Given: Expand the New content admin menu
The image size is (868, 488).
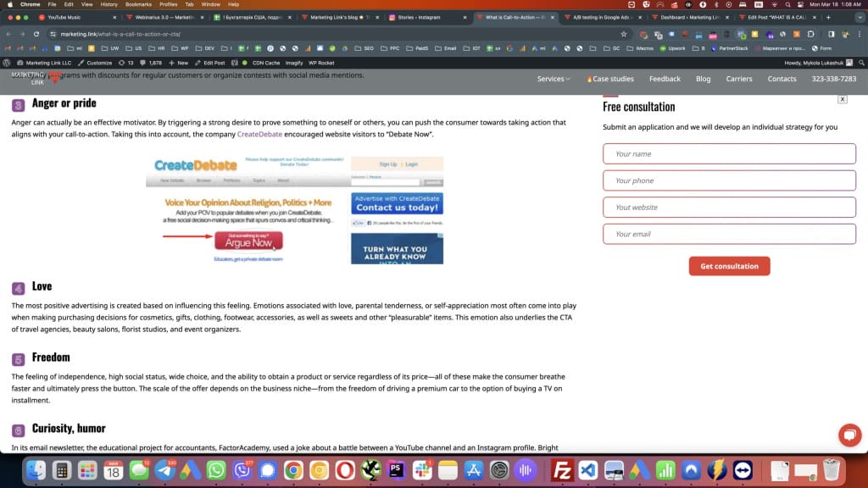Looking at the screenshot, I should (x=179, y=63).
